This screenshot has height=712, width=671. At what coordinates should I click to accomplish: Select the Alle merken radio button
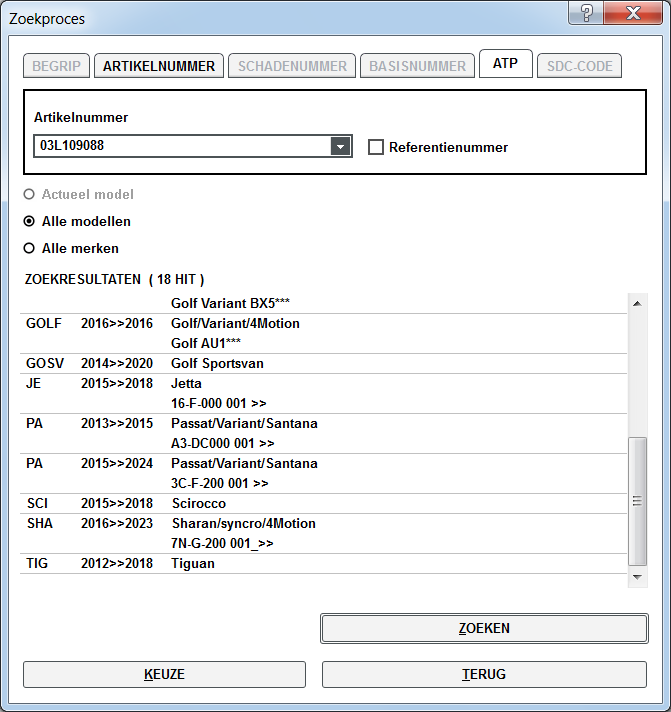click(x=30, y=248)
